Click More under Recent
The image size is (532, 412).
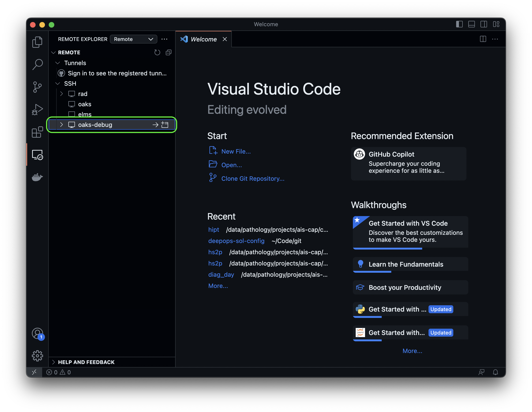tap(218, 286)
